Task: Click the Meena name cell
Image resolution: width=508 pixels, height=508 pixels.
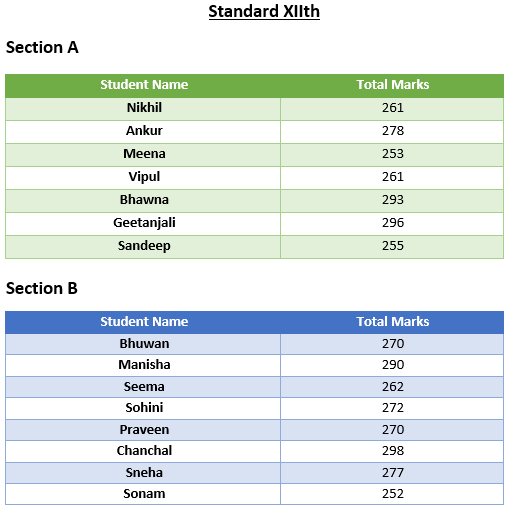Action: pos(143,155)
